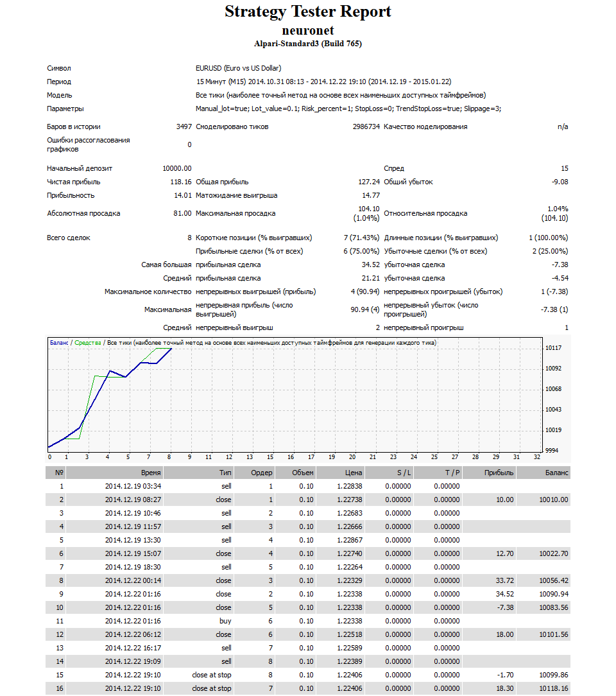Click the initial deposit value '10000.00'
This screenshot has height=696, width=616.
pos(177,168)
